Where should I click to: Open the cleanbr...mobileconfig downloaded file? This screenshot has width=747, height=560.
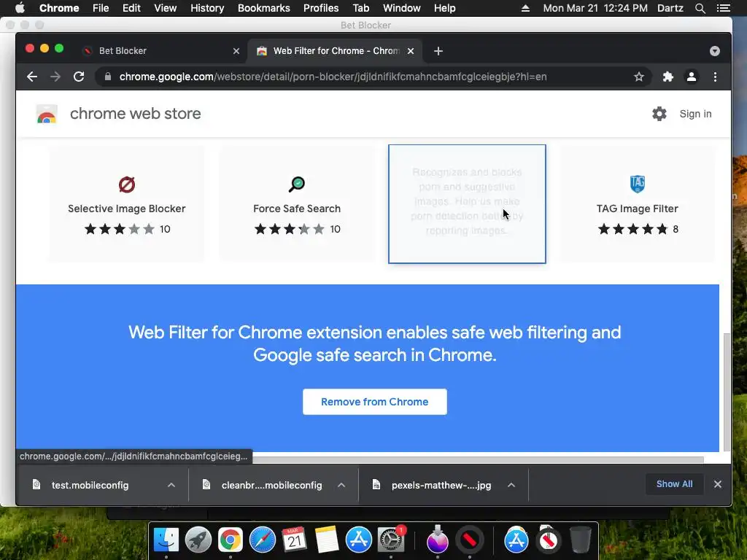tap(271, 485)
